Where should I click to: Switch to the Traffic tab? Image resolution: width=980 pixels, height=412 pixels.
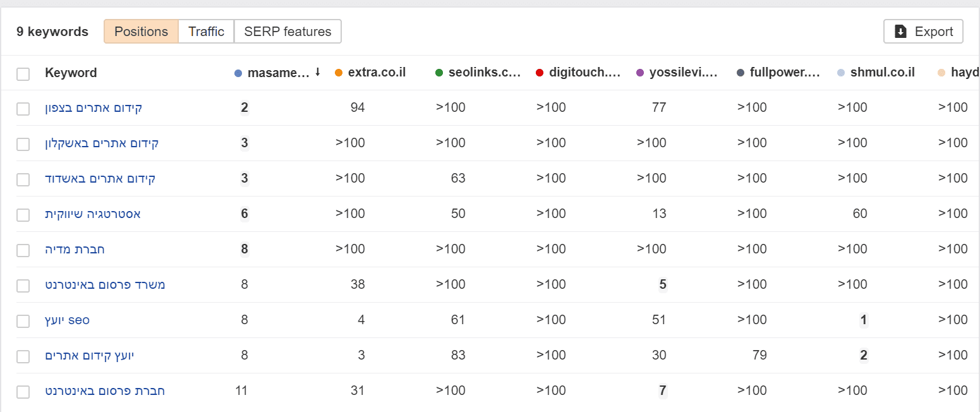click(206, 32)
